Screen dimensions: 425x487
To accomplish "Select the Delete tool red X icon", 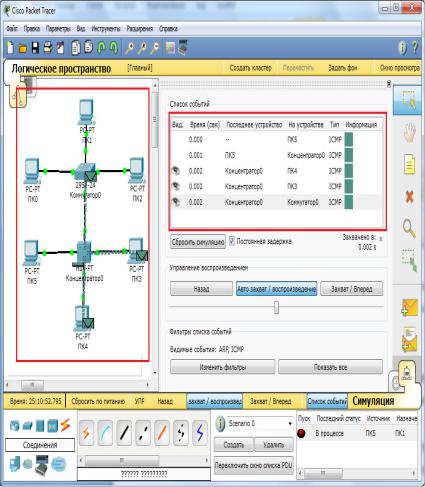I will [409, 197].
